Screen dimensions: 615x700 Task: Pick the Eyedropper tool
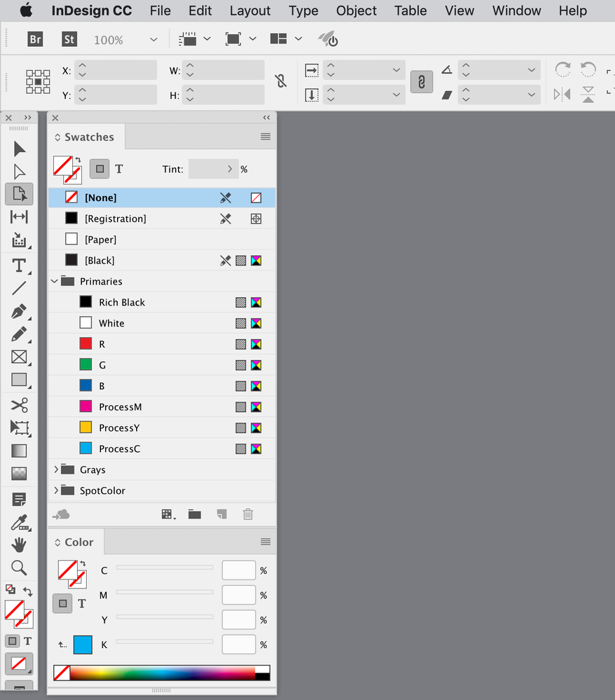pos(19,522)
